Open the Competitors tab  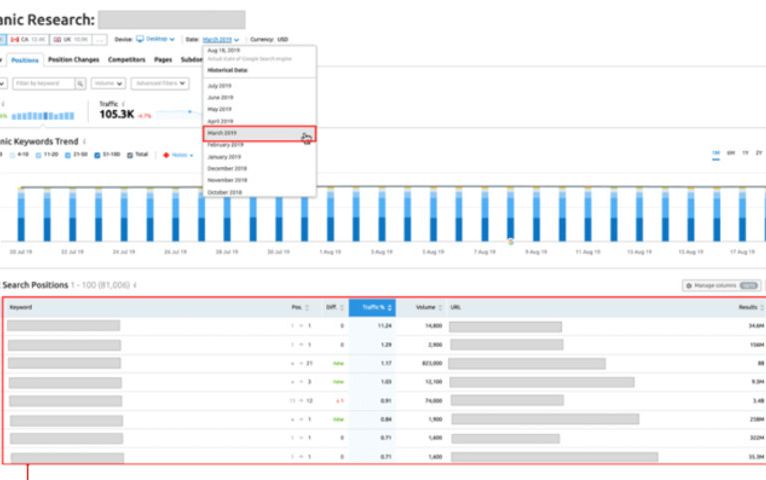point(126,60)
